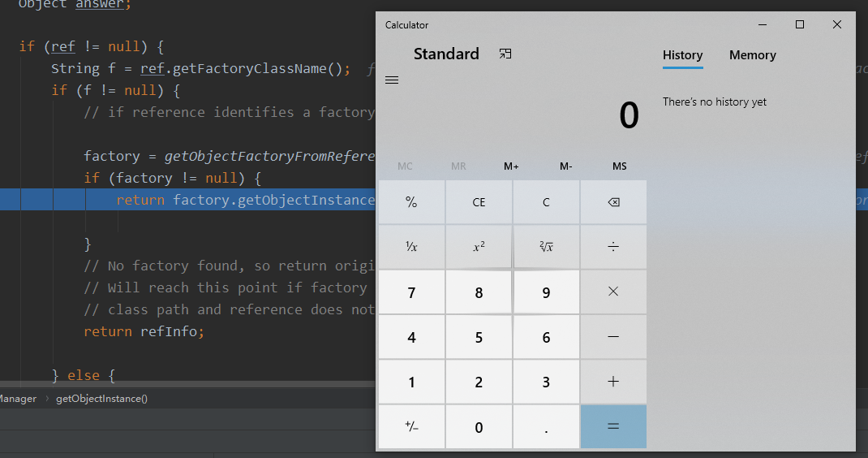Open the calculator navigation hamburger menu
This screenshot has height=458, width=868.
(x=391, y=80)
